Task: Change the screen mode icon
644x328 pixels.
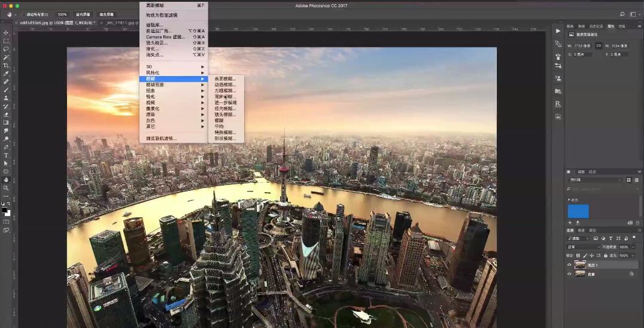Action: [6, 230]
